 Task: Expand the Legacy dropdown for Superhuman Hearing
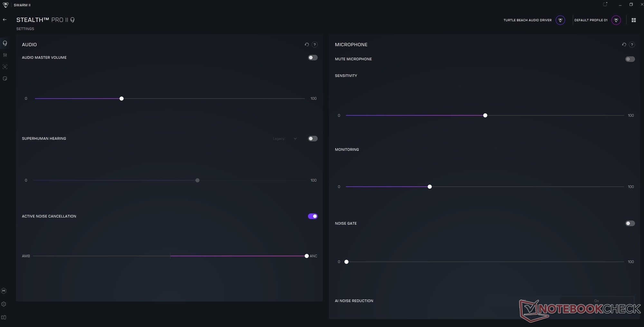285,139
